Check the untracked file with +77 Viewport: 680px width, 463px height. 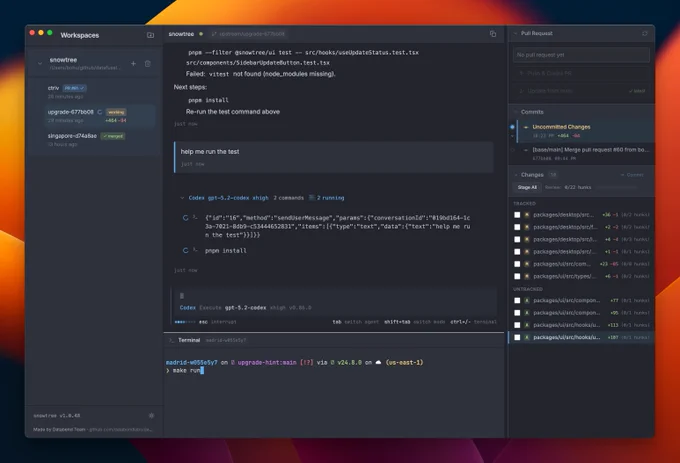tap(517, 300)
